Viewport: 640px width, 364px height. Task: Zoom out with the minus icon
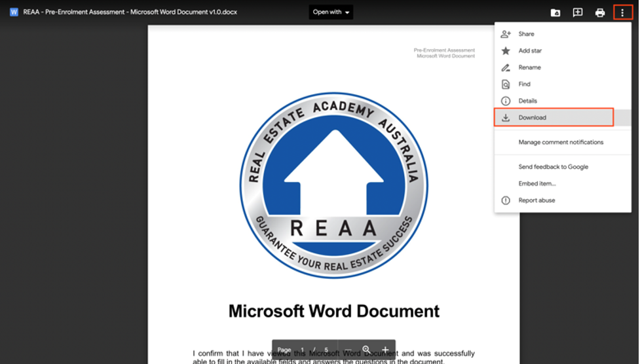(x=348, y=350)
